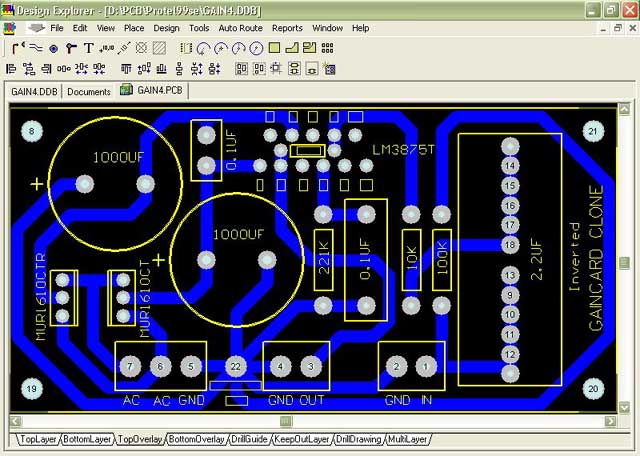Click Arrange Components Within Room icon
640x456 pixels.
click(241, 69)
